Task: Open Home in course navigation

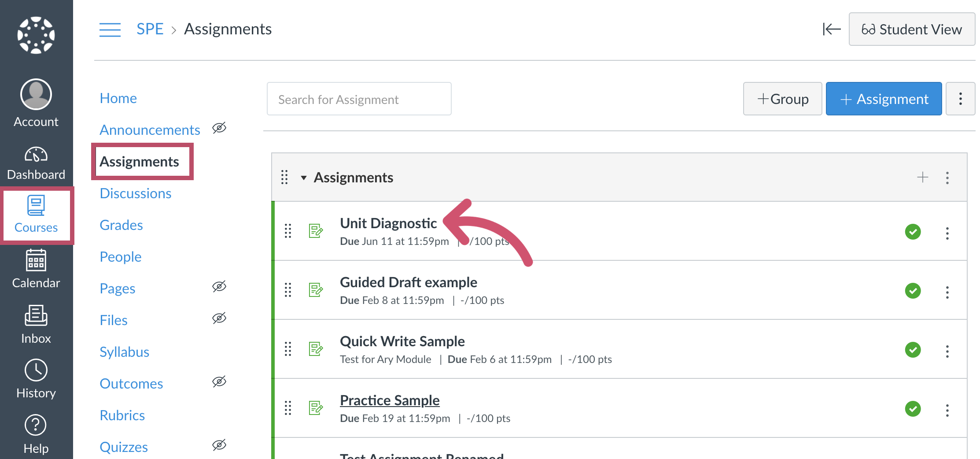Action: coord(118,98)
